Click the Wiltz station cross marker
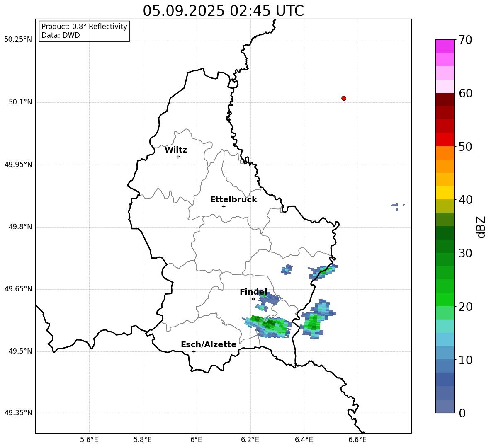Screen dimensions: 491x448 click(x=178, y=157)
